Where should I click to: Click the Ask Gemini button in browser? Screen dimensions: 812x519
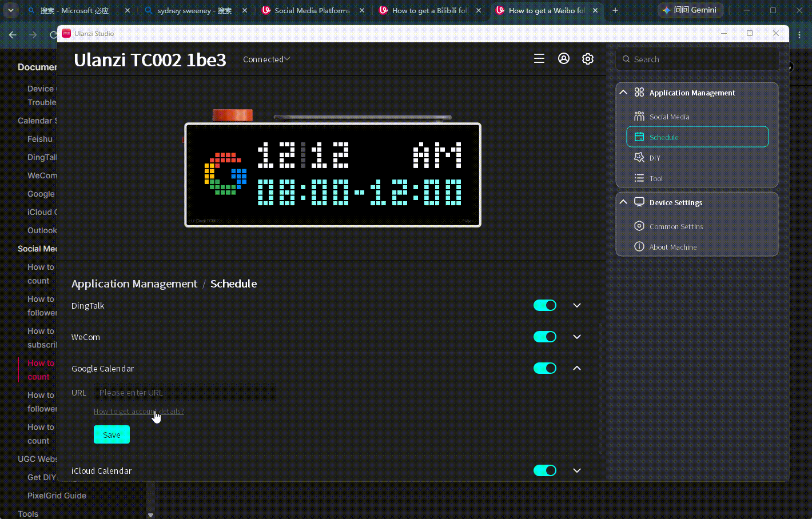pyautogui.click(x=691, y=10)
